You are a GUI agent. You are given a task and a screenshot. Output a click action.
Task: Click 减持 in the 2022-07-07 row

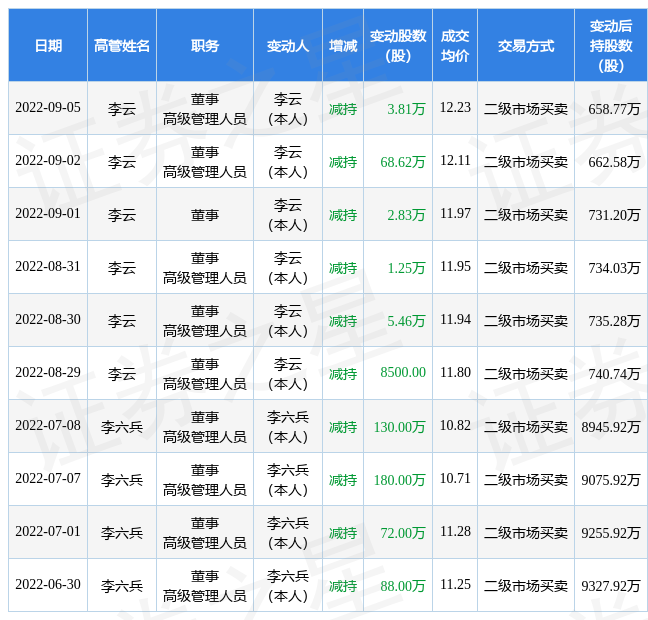(x=343, y=480)
